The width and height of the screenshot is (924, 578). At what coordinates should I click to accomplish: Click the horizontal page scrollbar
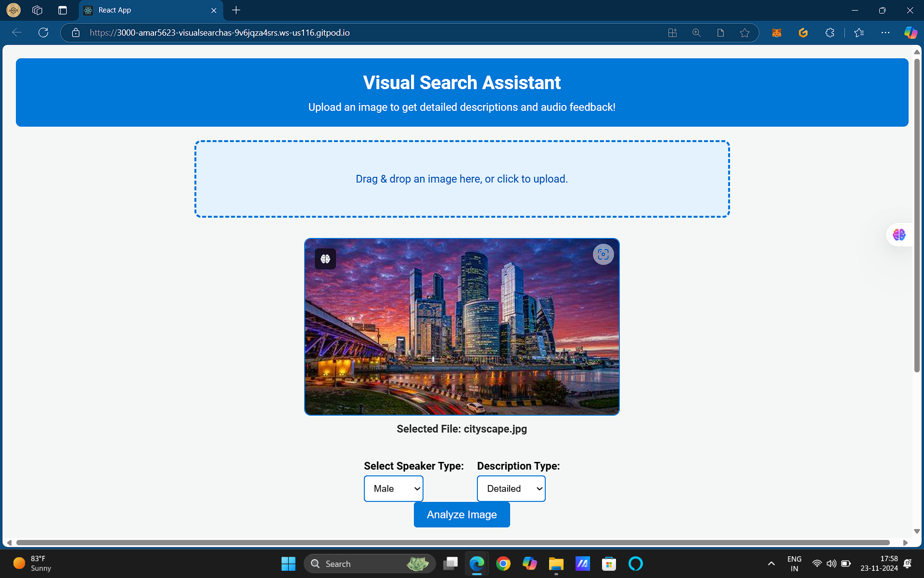[452, 542]
